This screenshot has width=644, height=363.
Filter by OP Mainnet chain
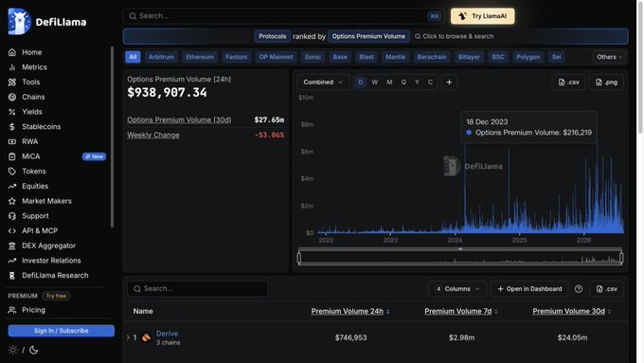(276, 57)
